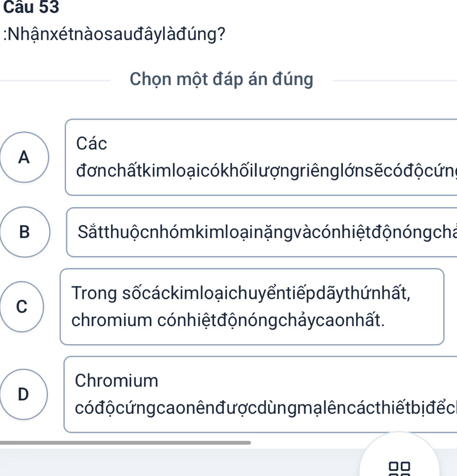Click the line "chromium cónhiệtđộnóngchảycaonhất"

tap(228, 320)
